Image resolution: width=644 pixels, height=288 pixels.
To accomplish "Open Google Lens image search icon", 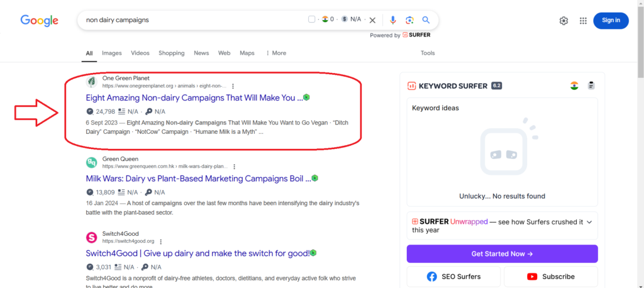I will [x=409, y=20].
